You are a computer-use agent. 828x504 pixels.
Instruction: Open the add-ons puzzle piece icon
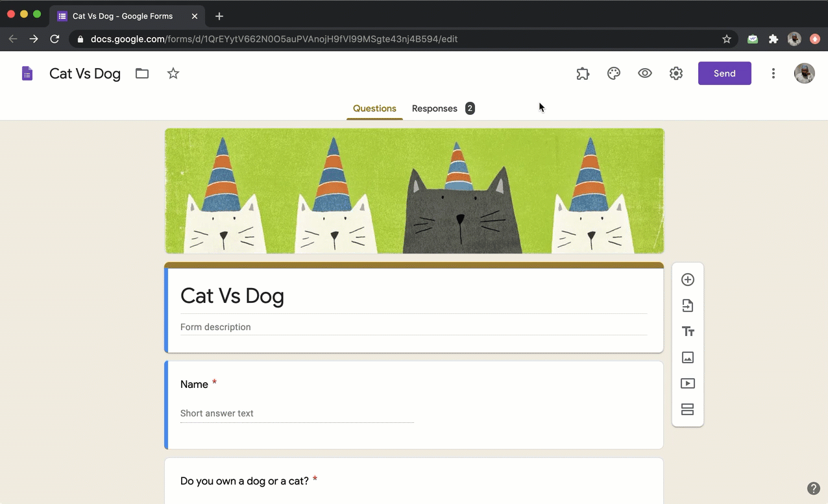(x=582, y=73)
